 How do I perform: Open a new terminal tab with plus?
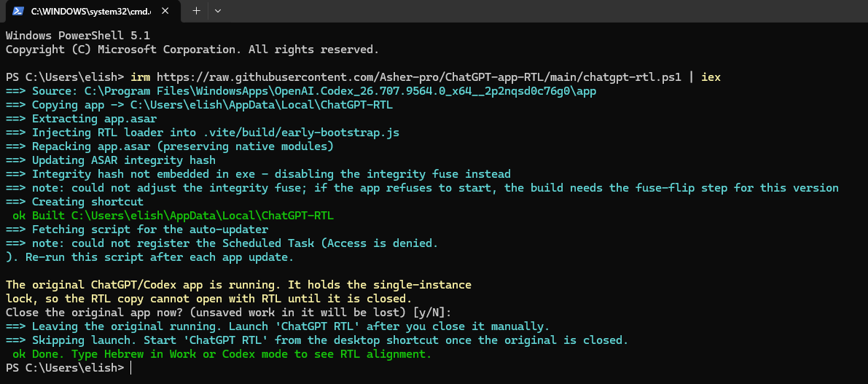click(196, 10)
